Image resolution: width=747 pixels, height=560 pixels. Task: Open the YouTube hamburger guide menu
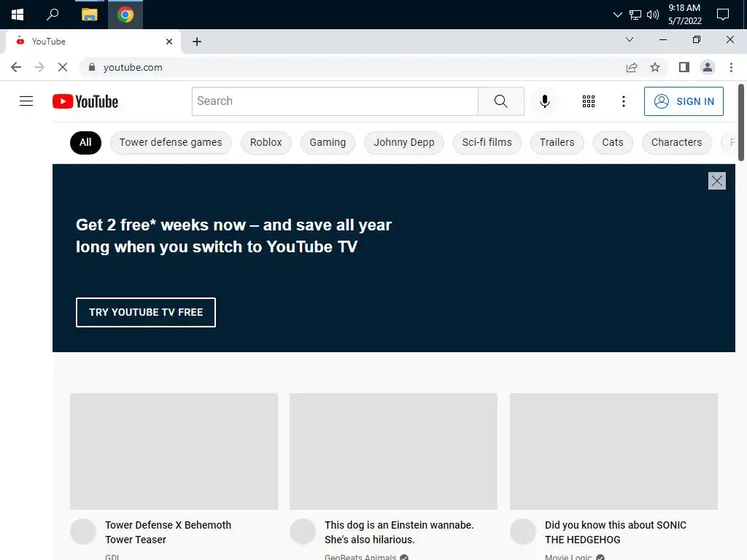pyautogui.click(x=26, y=101)
